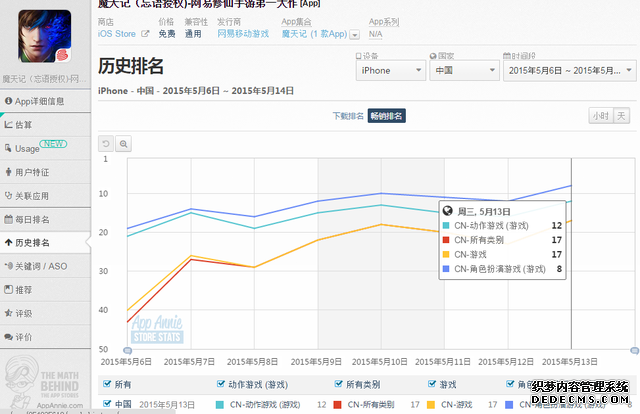Click the icon beside Usage
Viewport: 640px width, 414px height.
9,148
